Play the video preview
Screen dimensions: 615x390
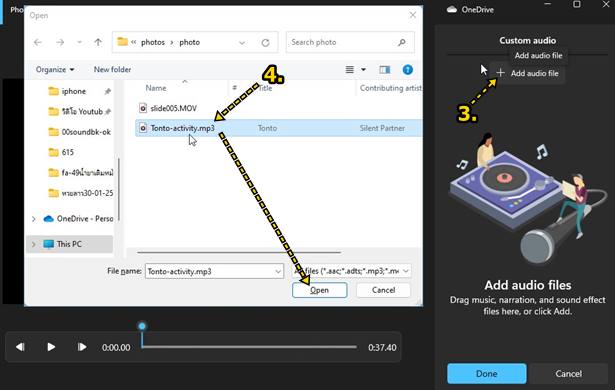(51, 347)
